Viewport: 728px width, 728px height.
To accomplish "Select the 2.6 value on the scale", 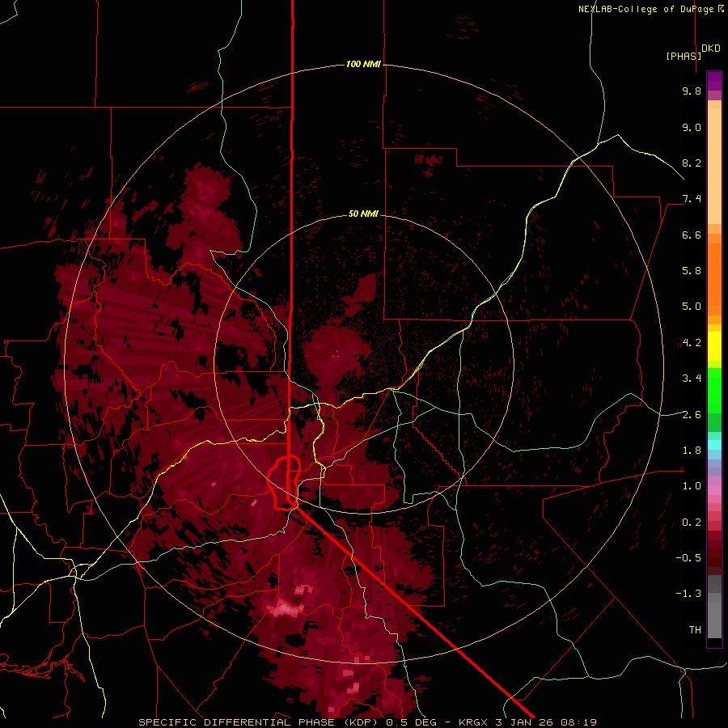I will pos(692,415).
